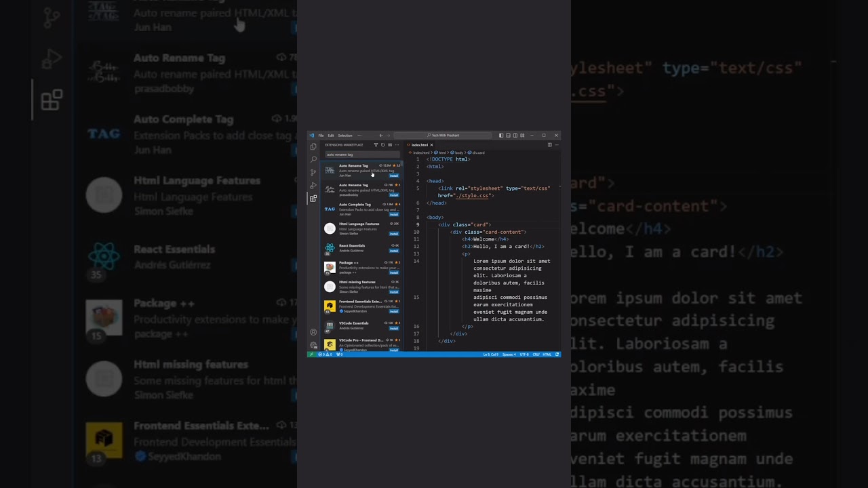Install Package ++ extension
The width and height of the screenshot is (868, 488).
point(394,272)
